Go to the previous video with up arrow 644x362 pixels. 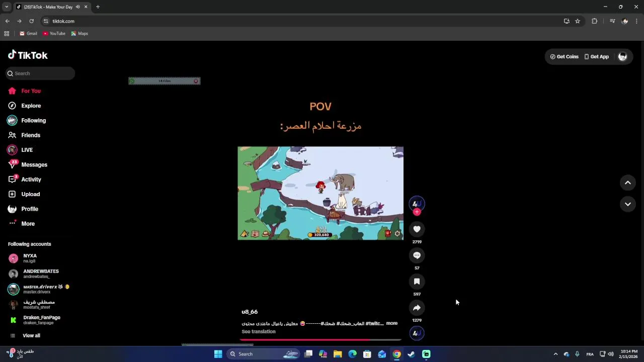[x=628, y=183]
